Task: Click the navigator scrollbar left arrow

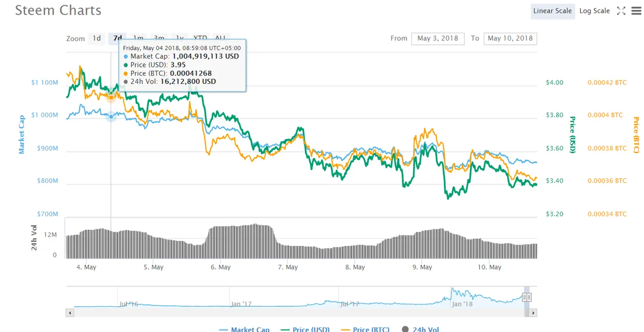Action: (x=70, y=313)
